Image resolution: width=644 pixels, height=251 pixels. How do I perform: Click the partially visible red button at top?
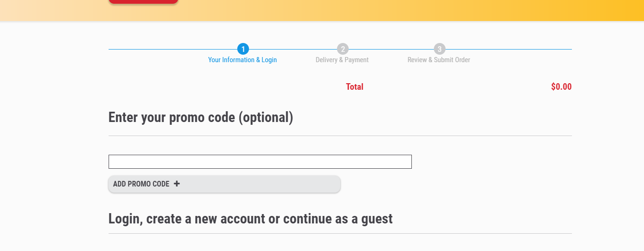pos(143,1)
